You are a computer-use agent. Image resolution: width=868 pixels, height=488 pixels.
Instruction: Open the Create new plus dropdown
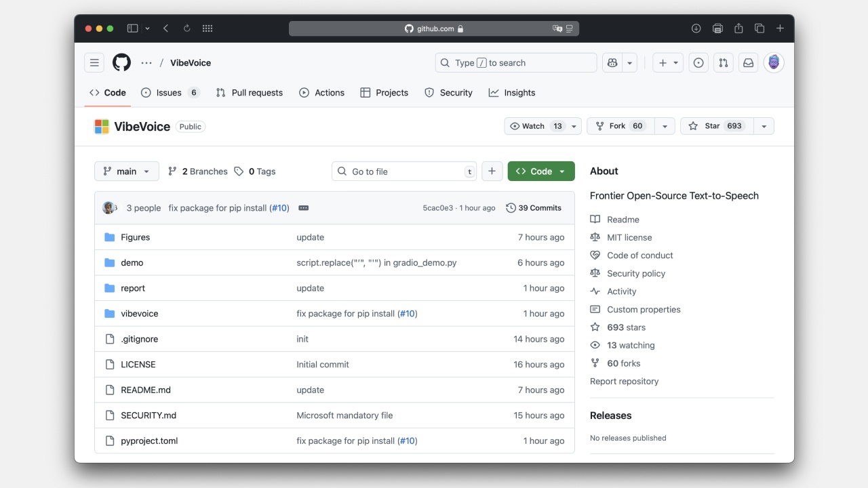668,62
